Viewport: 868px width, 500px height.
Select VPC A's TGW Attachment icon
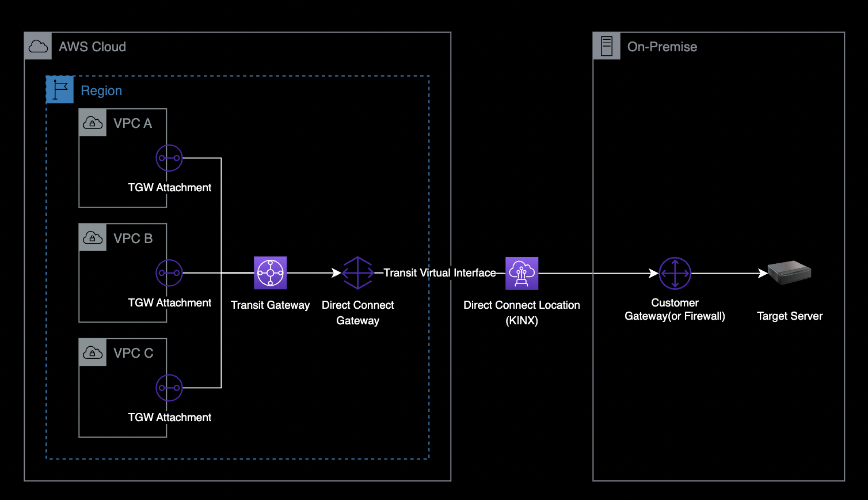(169, 158)
